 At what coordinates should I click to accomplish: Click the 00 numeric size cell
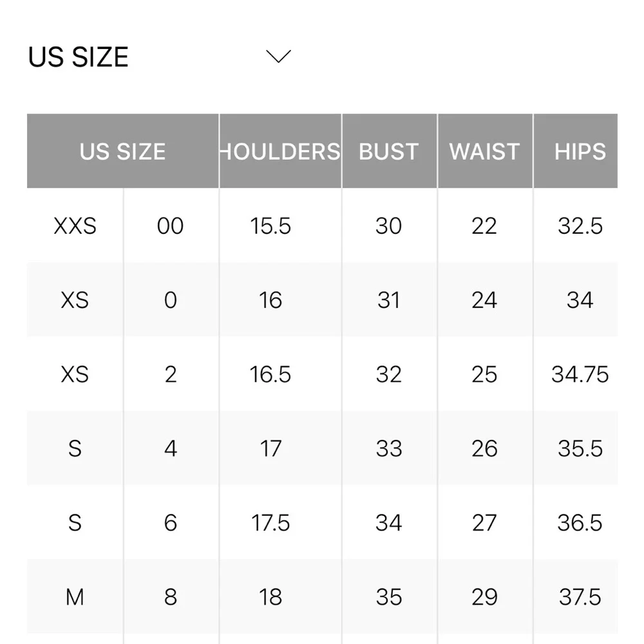tap(170, 226)
